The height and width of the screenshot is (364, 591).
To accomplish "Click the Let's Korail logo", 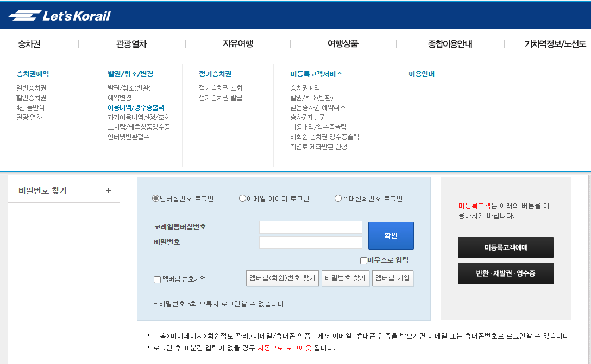I will point(65,15).
